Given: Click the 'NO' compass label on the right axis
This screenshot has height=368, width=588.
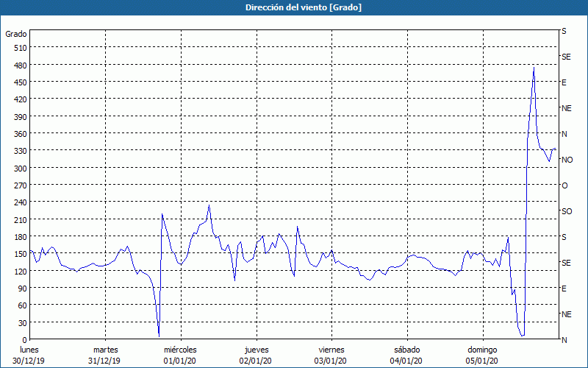Looking at the screenshot, I should click(x=567, y=160).
